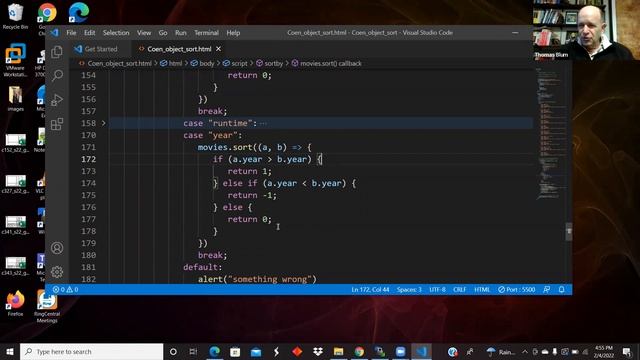Open the Selection menu
Image resolution: width=640 pixels, height=360 pixels.
click(x=116, y=33)
